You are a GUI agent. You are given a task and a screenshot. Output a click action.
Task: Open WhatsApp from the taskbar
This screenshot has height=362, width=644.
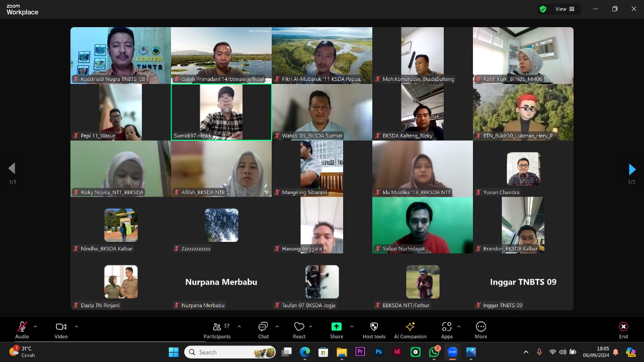click(x=434, y=352)
